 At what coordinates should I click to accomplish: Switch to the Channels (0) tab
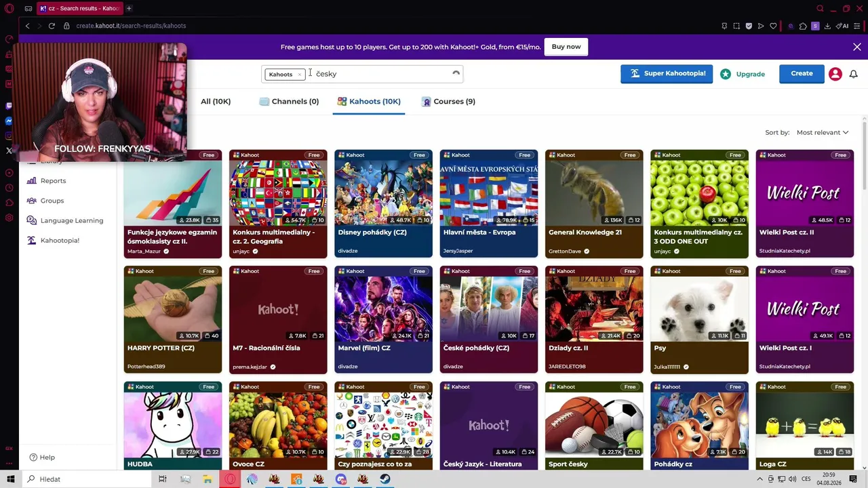289,102
